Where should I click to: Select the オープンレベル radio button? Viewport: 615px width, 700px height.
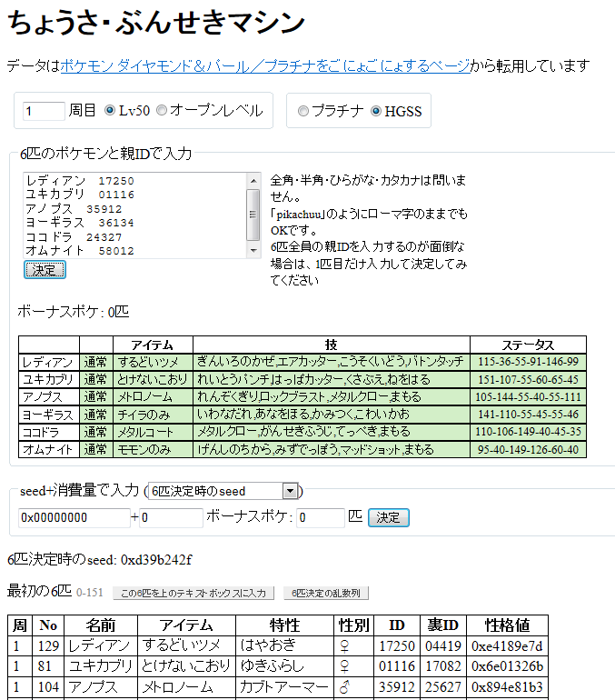pyautogui.click(x=162, y=110)
